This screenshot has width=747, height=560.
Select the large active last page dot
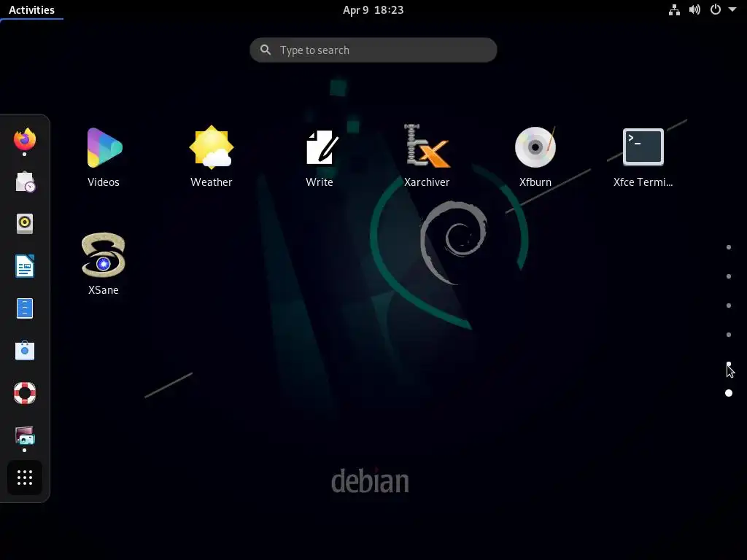click(x=729, y=393)
